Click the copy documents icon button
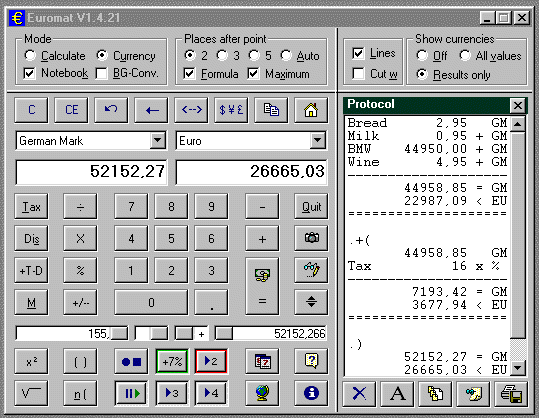The height and width of the screenshot is (418, 539). point(271,110)
